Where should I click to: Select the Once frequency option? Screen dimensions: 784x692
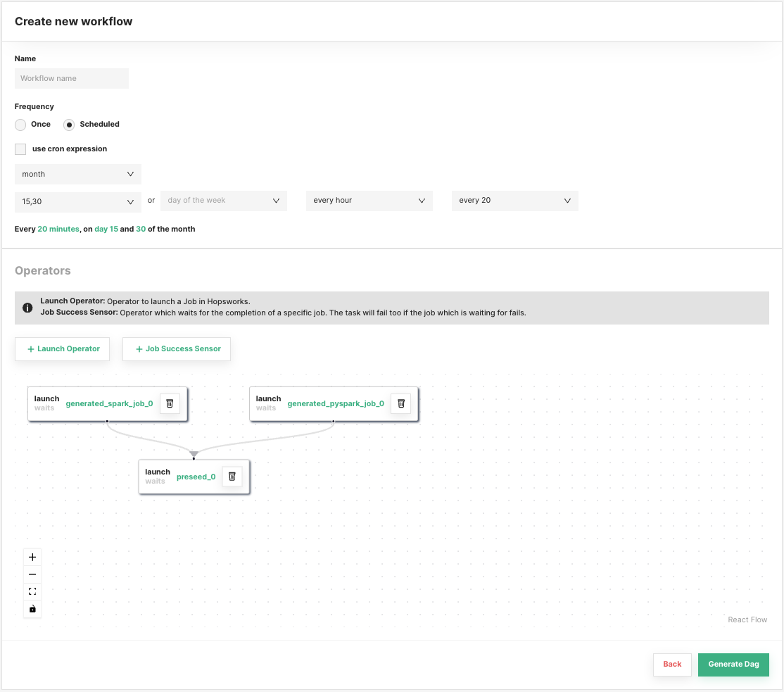click(21, 125)
